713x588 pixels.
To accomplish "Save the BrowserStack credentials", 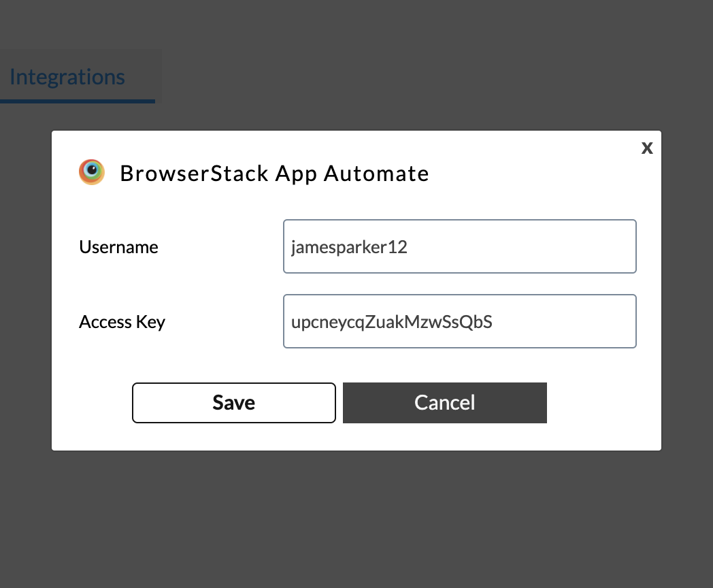I will [x=234, y=403].
